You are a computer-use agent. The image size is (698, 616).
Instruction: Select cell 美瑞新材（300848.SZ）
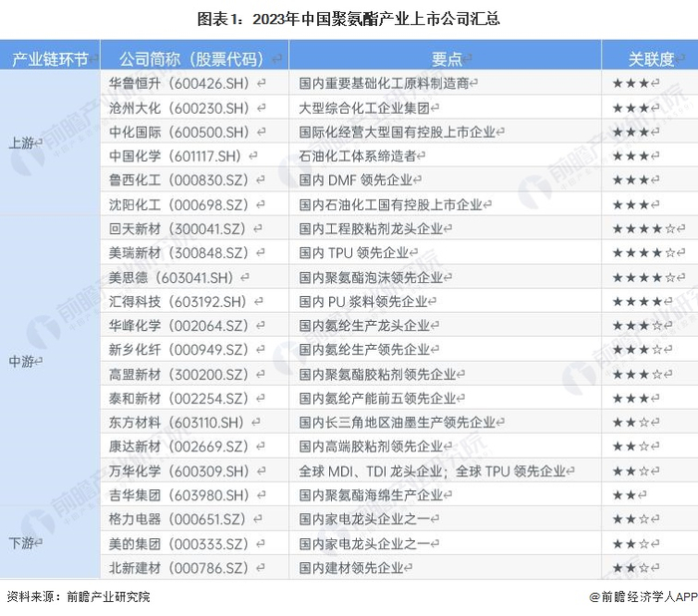pos(194,253)
